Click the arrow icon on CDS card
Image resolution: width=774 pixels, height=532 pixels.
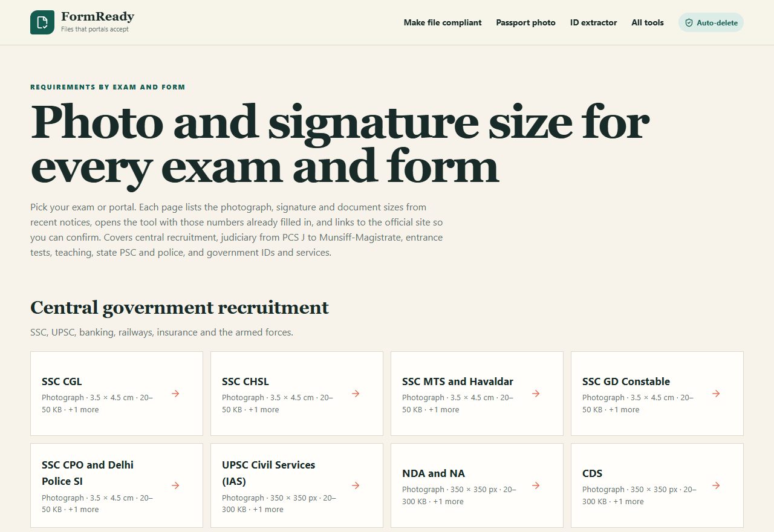716,485
